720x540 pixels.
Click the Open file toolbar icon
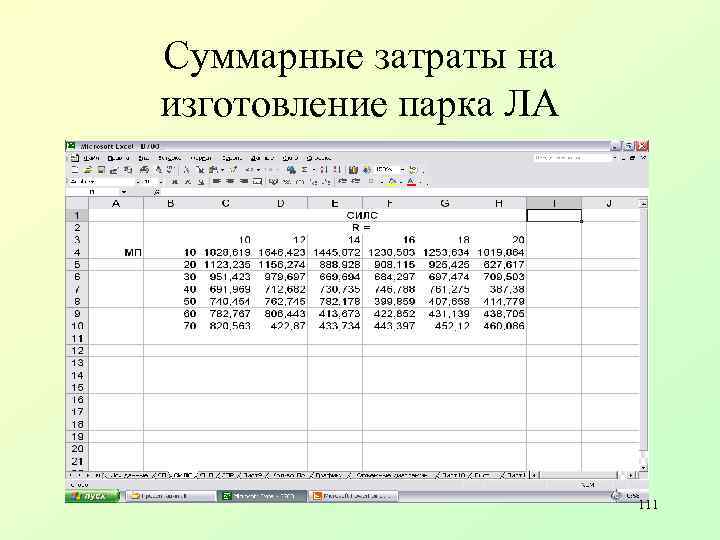coord(87,169)
